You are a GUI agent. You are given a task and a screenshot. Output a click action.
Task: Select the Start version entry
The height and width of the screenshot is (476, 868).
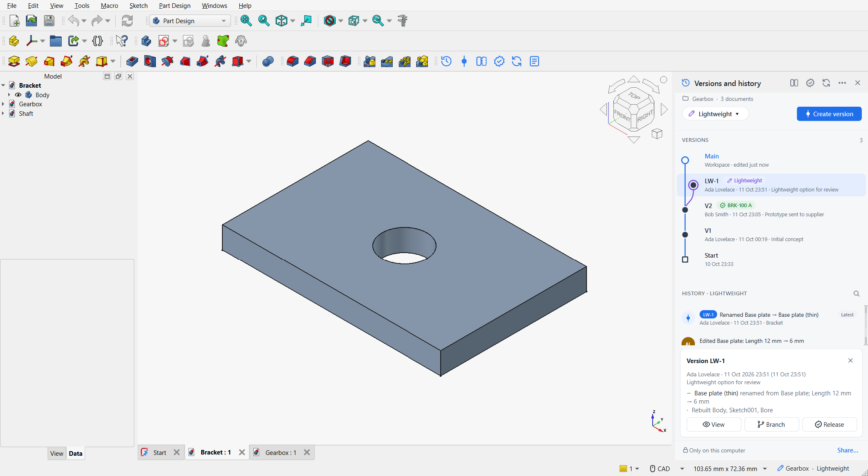[x=771, y=259]
